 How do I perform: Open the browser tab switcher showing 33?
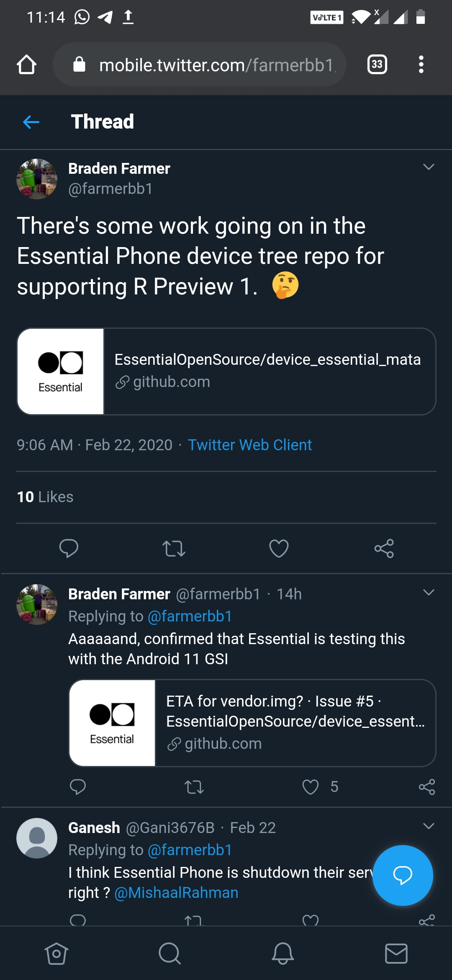[377, 64]
